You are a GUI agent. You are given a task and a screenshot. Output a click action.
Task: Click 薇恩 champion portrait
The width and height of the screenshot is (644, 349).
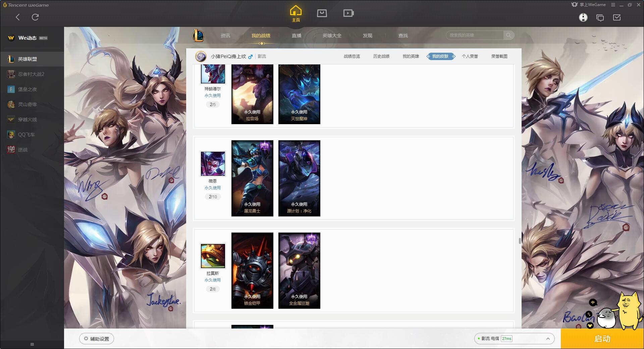(213, 163)
